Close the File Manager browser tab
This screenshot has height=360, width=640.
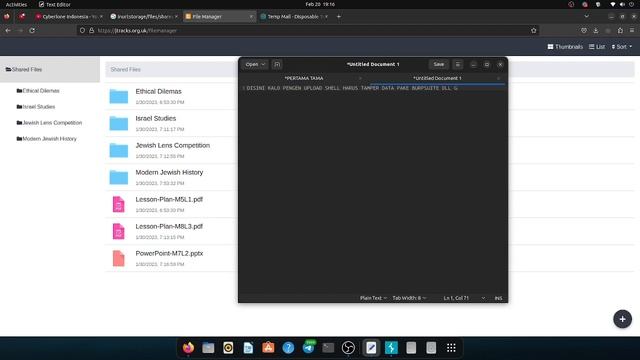click(251, 17)
